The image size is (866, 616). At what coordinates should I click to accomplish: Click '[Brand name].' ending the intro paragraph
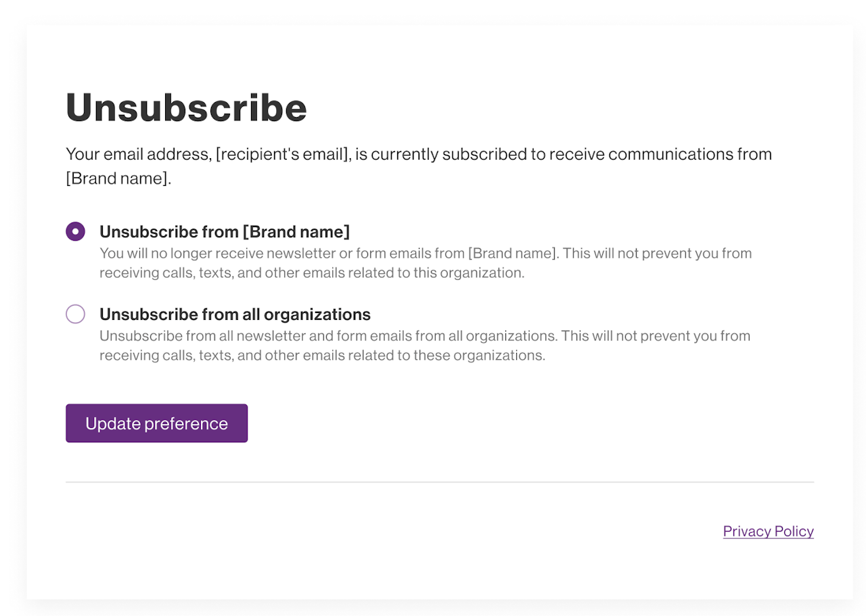pos(118,179)
